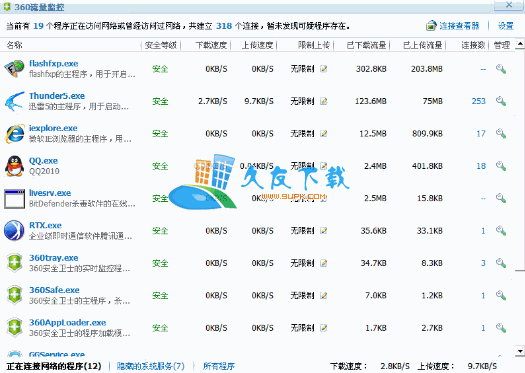Sort by 下载速度 column header
This screenshot has width=525, height=373.
click(x=211, y=45)
